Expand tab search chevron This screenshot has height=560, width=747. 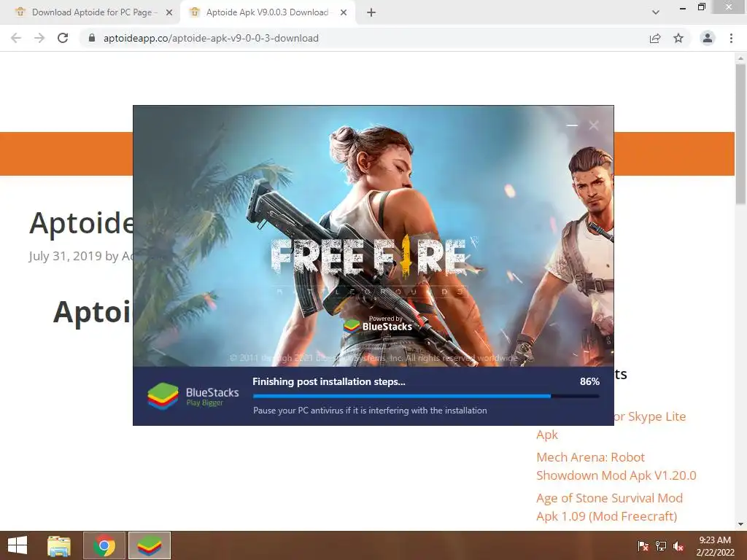(x=656, y=12)
